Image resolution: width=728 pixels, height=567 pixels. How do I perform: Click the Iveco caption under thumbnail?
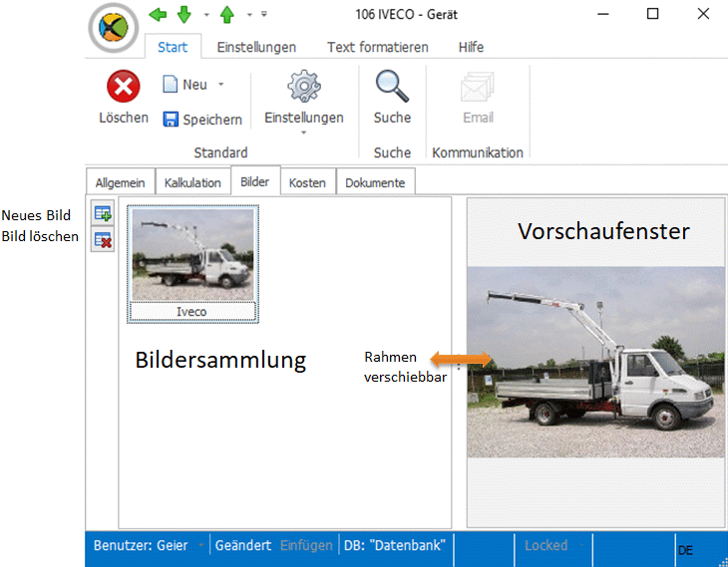(191, 311)
